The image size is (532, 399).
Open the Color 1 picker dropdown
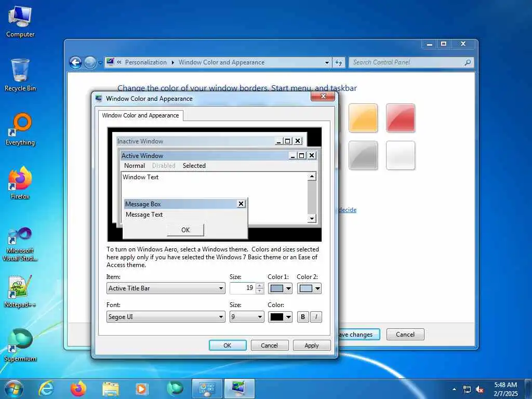pyautogui.click(x=280, y=288)
